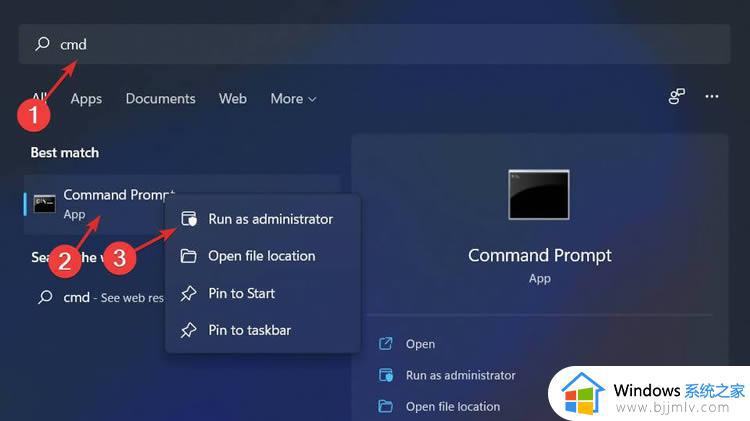Click the folder icon beside context-menu Open file location

tap(188, 256)
